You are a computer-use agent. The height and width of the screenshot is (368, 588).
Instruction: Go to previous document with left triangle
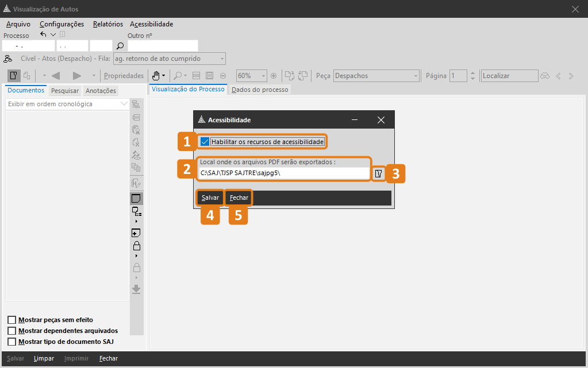(x=56, y=76)
